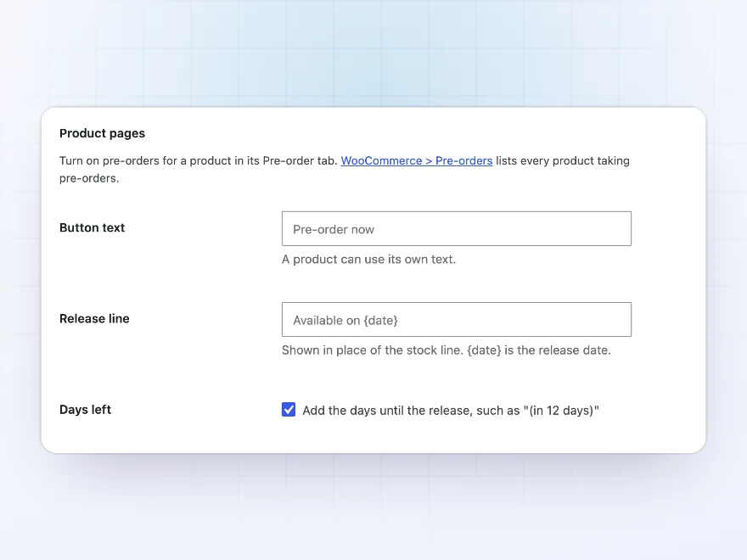The width and height of the screenshot is (747, 560).
Task: Click the 'Turn on pre-orders for a product' description
Action: point(345,170)
